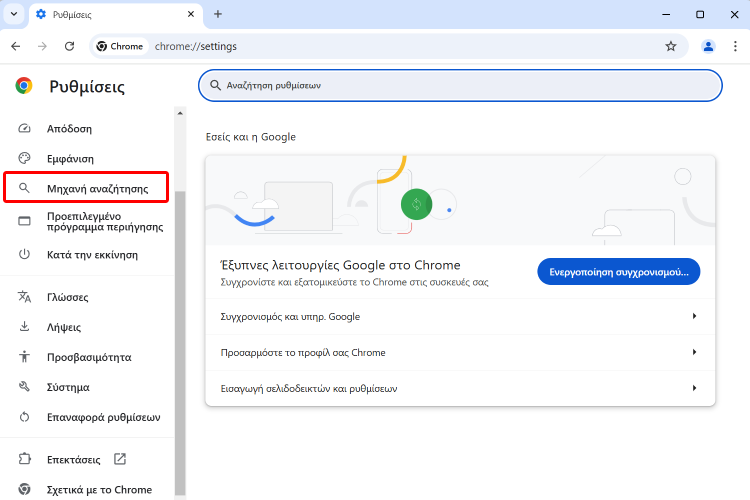Image resolution: width=750 pixels, height=500 pixels.
Task: Click the Chrome icon beside Σχετικά με το Chrome
Action: (x=24, y=489)
